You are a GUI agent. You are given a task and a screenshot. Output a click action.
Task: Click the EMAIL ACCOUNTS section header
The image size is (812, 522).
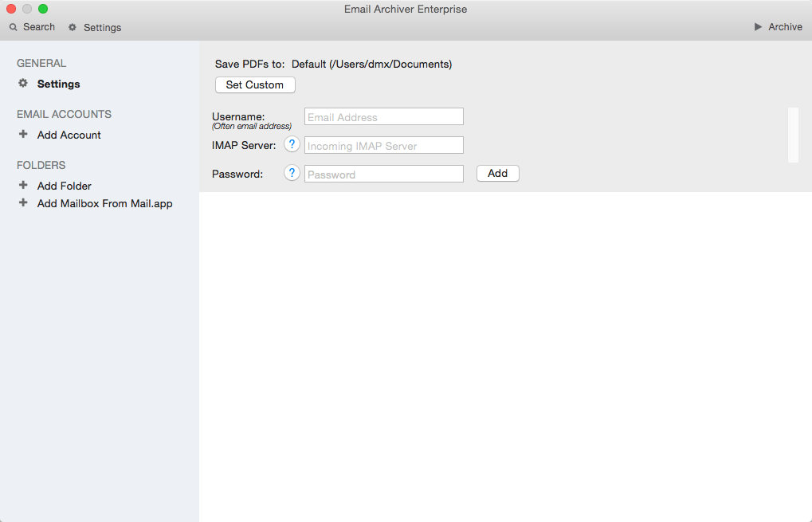pos(65,114)
